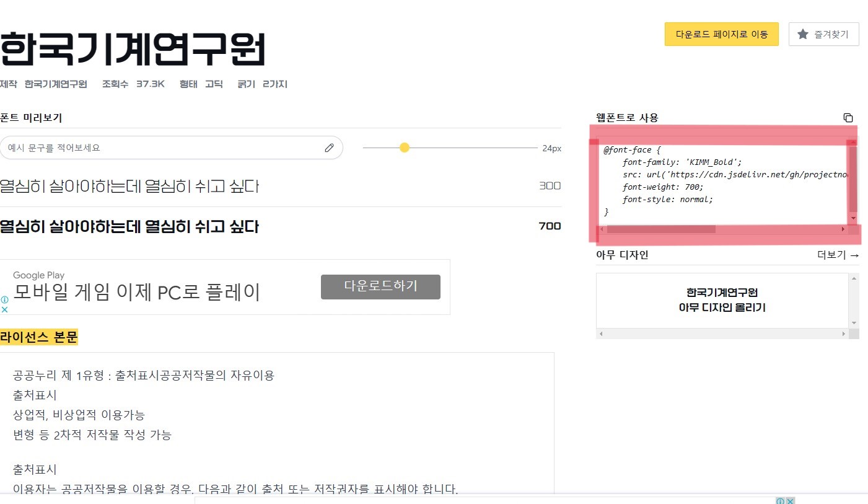Image resolution: width=868 pixels, height=504 pixels.
Task: Click the left arrow of the 아무 디자인 horizontal scrollbar
Action: point(602,334)
